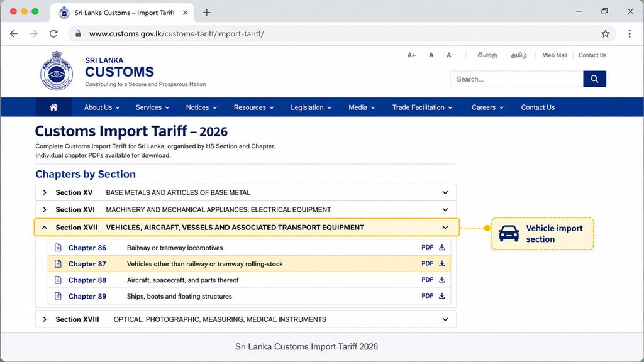This screenshot has width=644, height=362.
Task: Click PDF label for Chapter 86
Action: (x=427, y=247)
